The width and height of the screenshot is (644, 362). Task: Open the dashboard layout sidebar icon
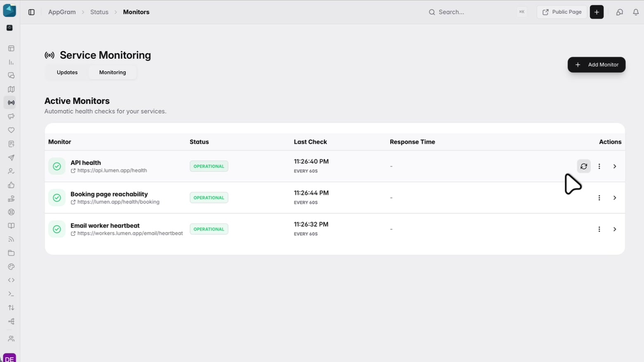click(11, 48)
